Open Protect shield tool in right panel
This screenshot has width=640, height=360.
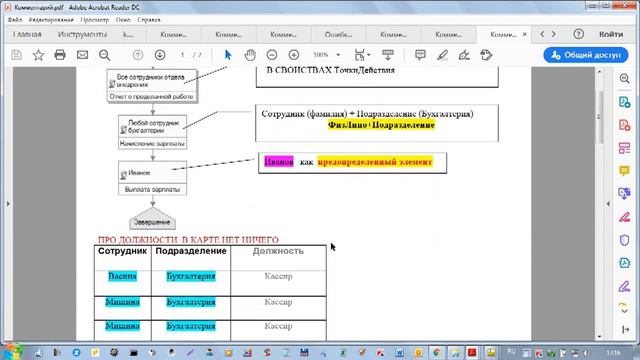[x=624, y=240]
